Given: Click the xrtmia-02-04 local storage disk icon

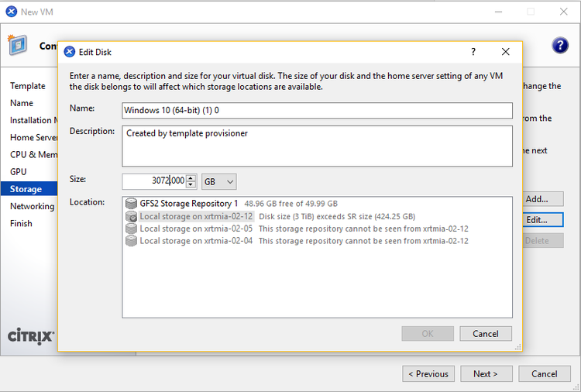Looking at the screenshot, I should tap(131, 241).
